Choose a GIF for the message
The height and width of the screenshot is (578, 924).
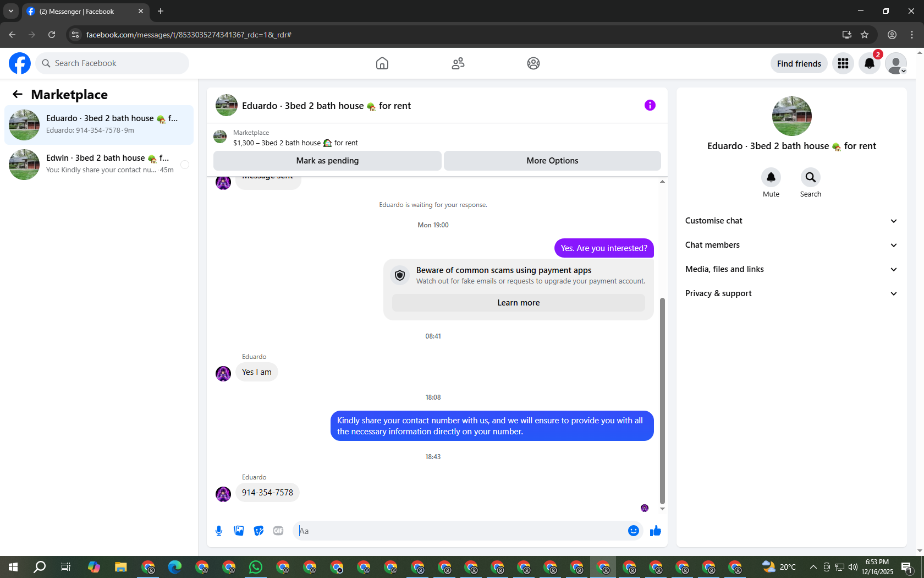278,531
